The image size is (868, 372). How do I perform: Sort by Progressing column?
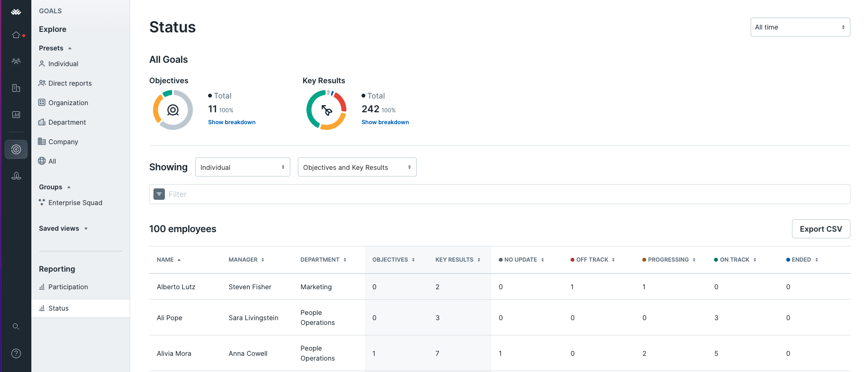[669, 260]
